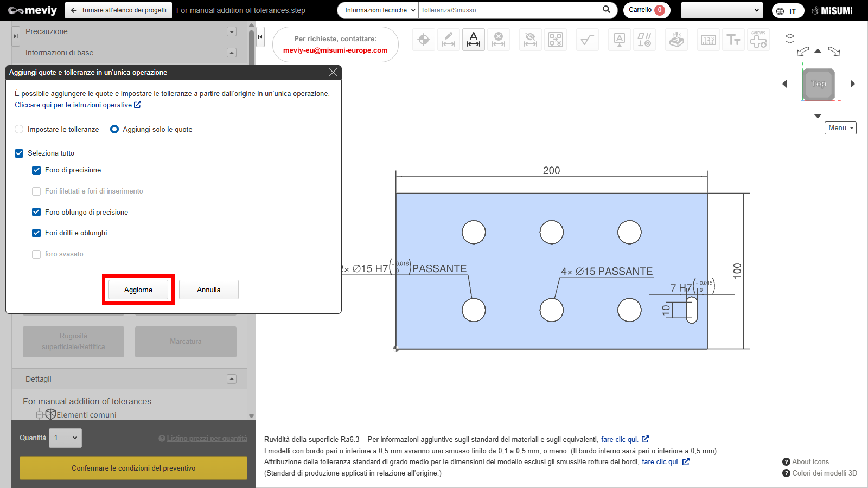Toggle the Fori dritti e oblunghi checkbox
Screen dimensions: 868x488
[36, 233]
